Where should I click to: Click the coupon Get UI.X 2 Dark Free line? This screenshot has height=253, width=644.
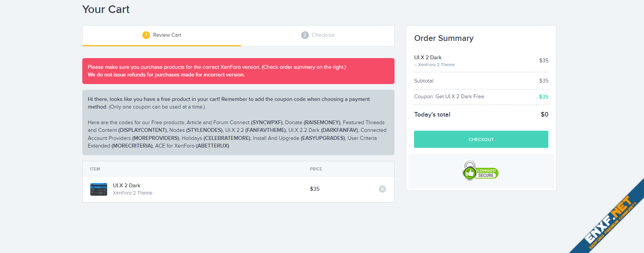[x=449, y=96]
